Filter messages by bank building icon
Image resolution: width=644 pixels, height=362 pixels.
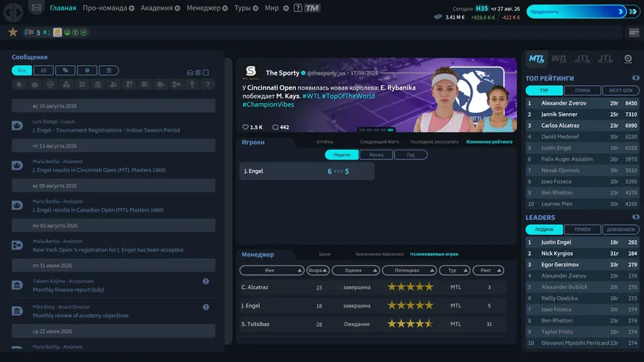point(98,84)
